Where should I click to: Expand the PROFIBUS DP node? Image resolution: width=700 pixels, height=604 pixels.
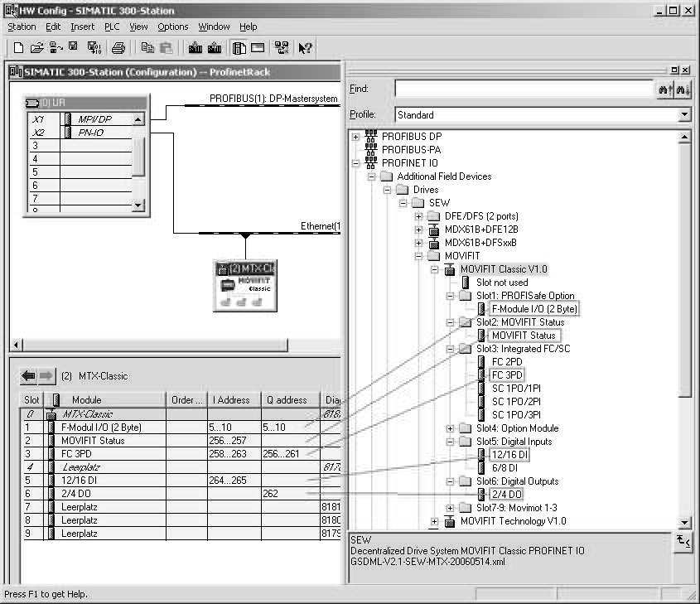(x=355, y=137)
